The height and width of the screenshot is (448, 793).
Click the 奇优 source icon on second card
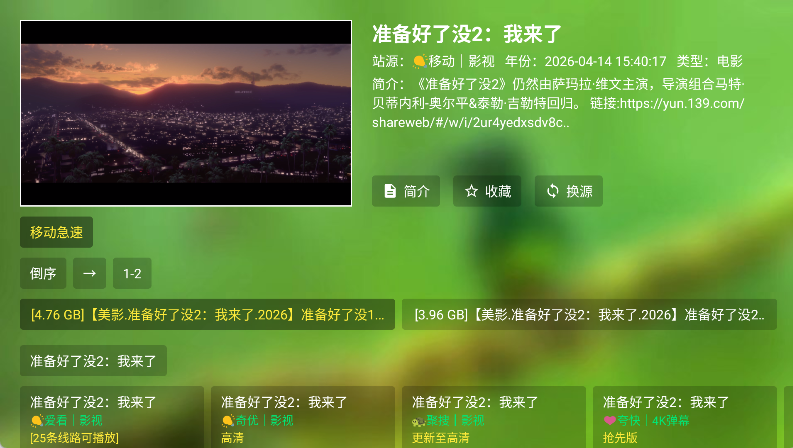point(228,421)
